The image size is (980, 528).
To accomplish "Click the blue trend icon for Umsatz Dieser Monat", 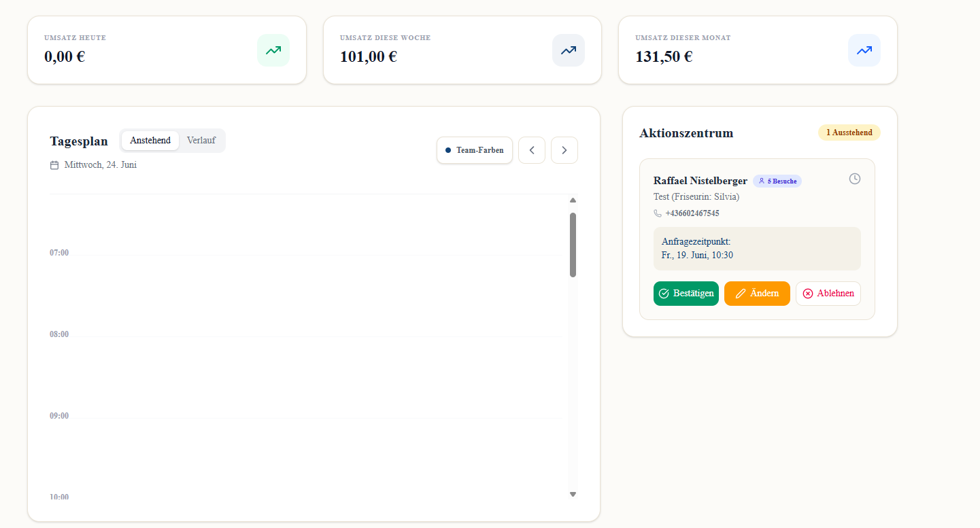I will 864,50.
